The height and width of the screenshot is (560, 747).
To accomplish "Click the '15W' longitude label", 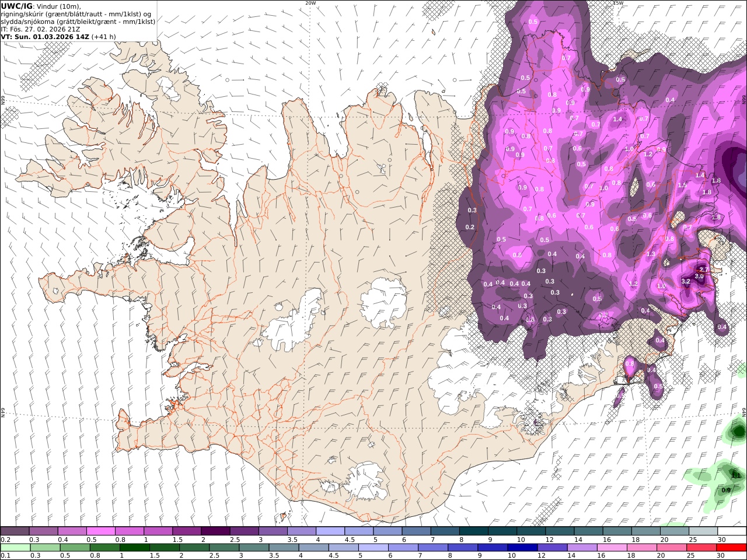I will (618, 3).
